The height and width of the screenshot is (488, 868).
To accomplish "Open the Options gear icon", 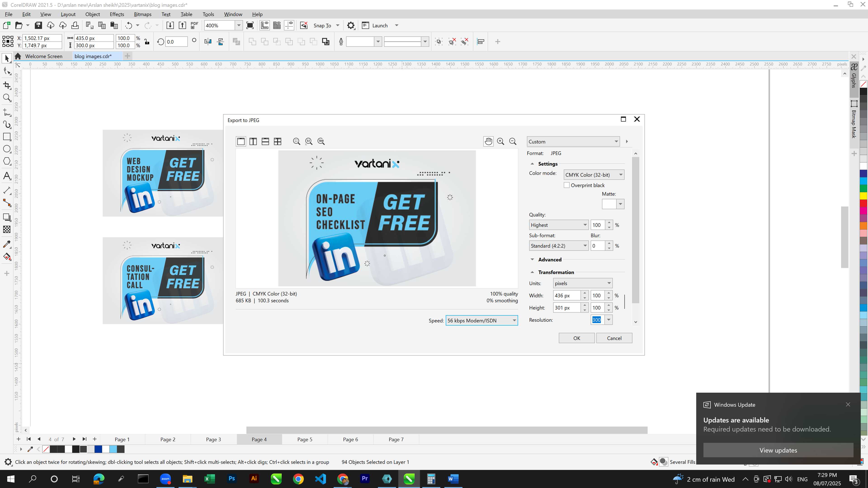I will (351, 26).
